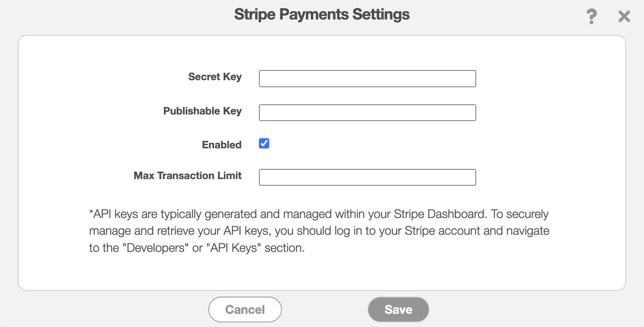Click the word "Developers" in the note

coord(156,248)
